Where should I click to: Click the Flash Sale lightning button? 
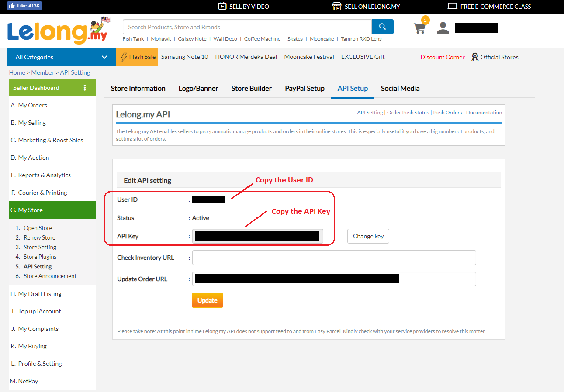coord(137,57)
